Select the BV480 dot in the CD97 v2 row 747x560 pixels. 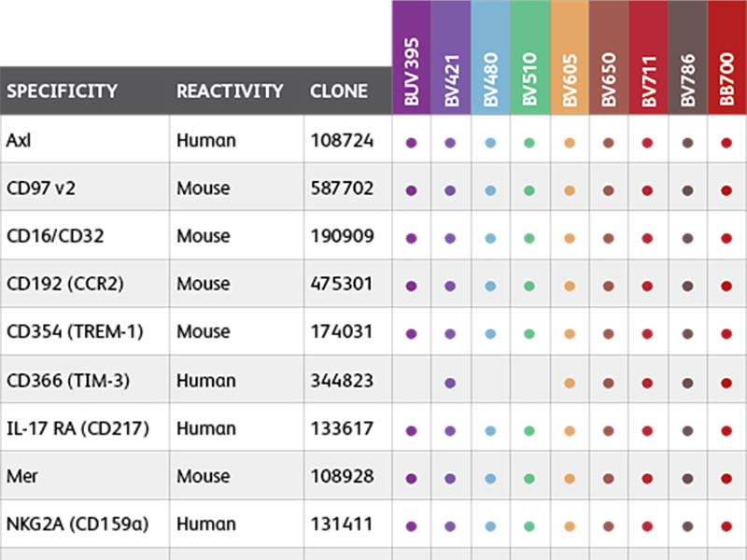pos(490,190)
